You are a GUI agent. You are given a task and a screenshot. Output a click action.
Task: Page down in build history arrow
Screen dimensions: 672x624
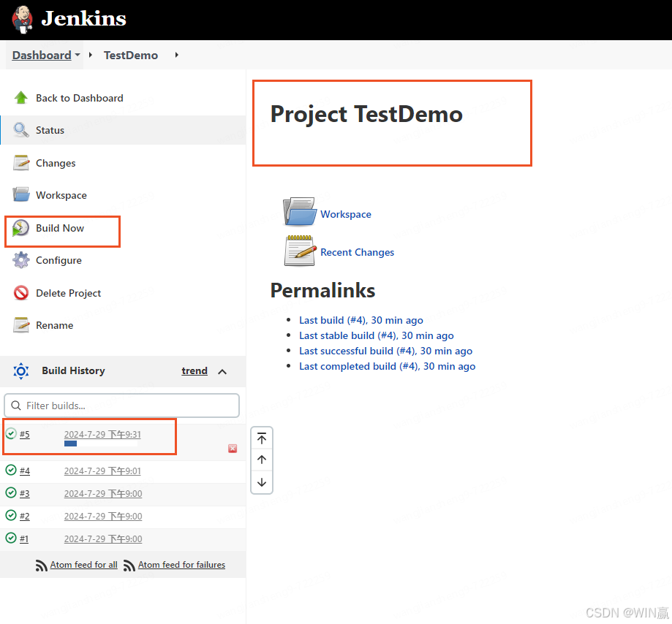point(262,482)
